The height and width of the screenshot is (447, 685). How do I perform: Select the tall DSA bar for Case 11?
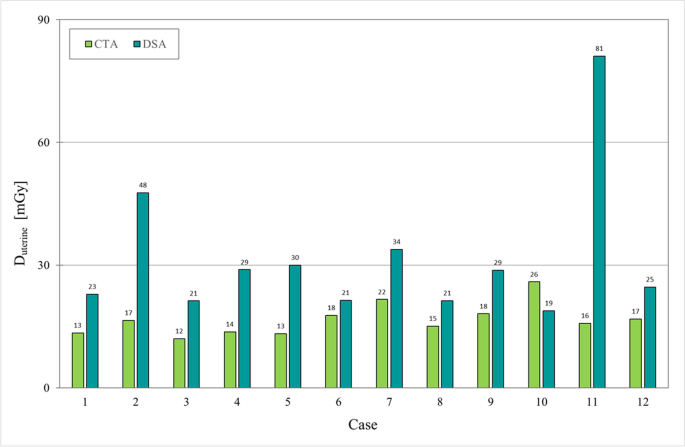pyautogui.click(x=599, y=222)
